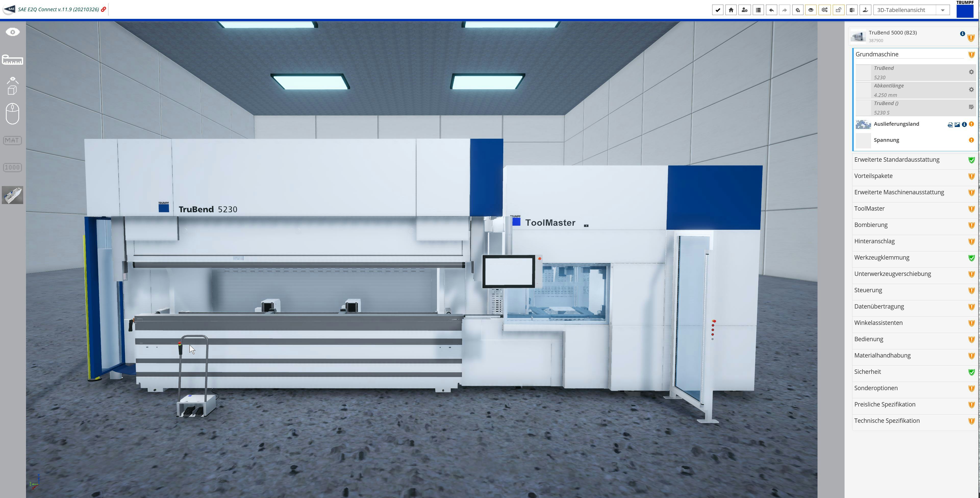The image size is (980, 498).
Task: Open the 3D-Tabellenansicht view dropdown
Action: (911, 10)
